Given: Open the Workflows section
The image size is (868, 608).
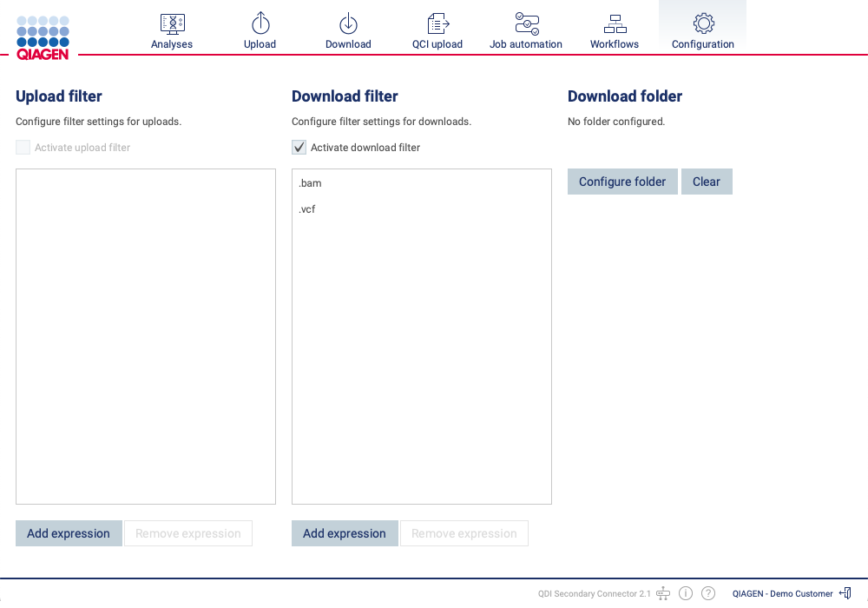Looking at the screenshot, I should [615, 31].
